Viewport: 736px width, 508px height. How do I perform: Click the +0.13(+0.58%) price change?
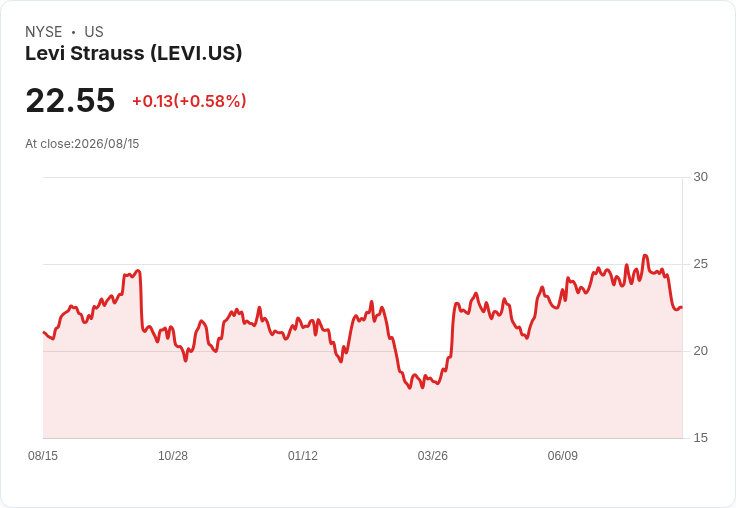click(189, 101)
